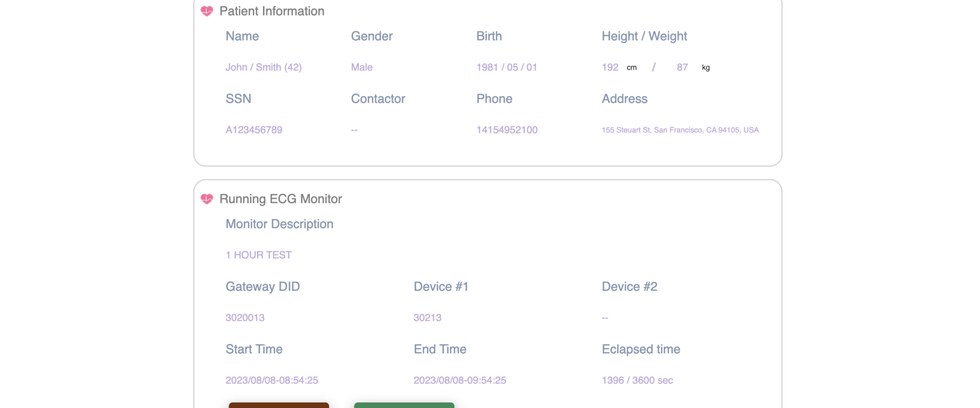Click the weight value 87
The image size is (980, 408).
point(682,67)
